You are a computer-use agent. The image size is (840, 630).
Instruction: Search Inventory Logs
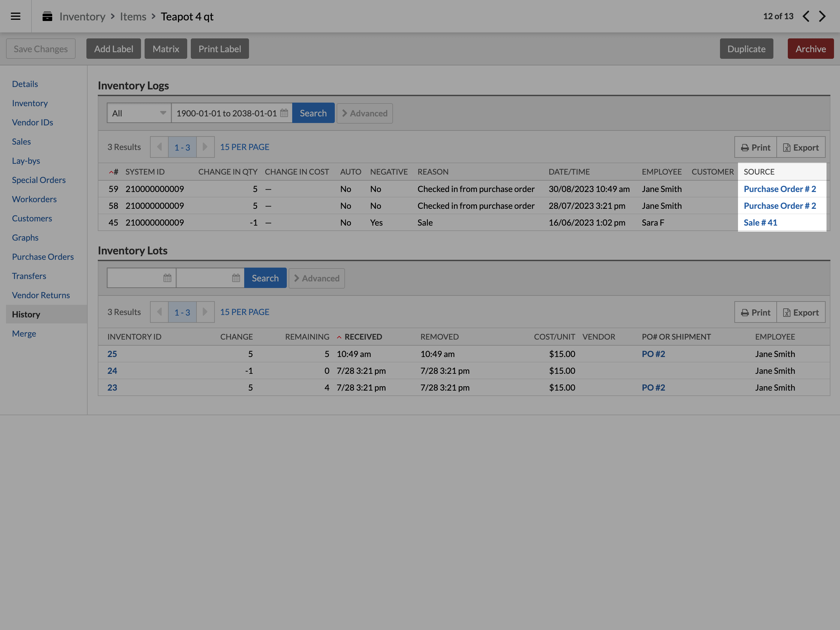313,113
